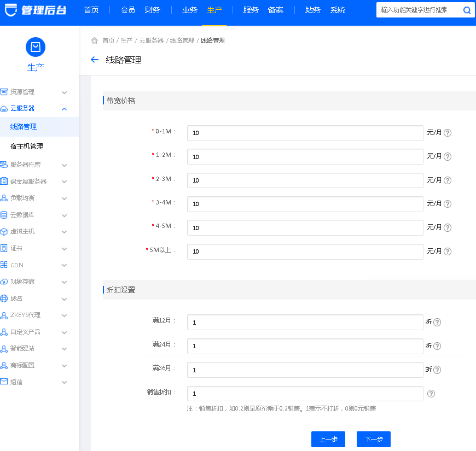The width and height of the screenshot is (476, 451).
Task: Select 生产 top navigation tab
Action: coord(214,10)
